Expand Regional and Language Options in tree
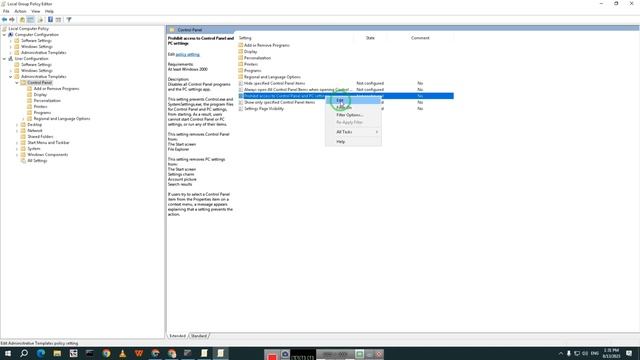 [x=23, y=119]
